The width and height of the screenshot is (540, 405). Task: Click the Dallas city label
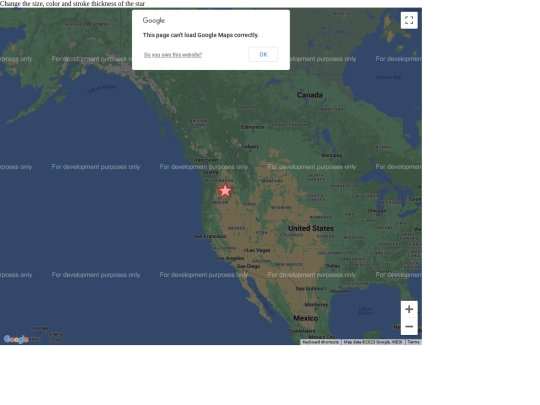333,266
